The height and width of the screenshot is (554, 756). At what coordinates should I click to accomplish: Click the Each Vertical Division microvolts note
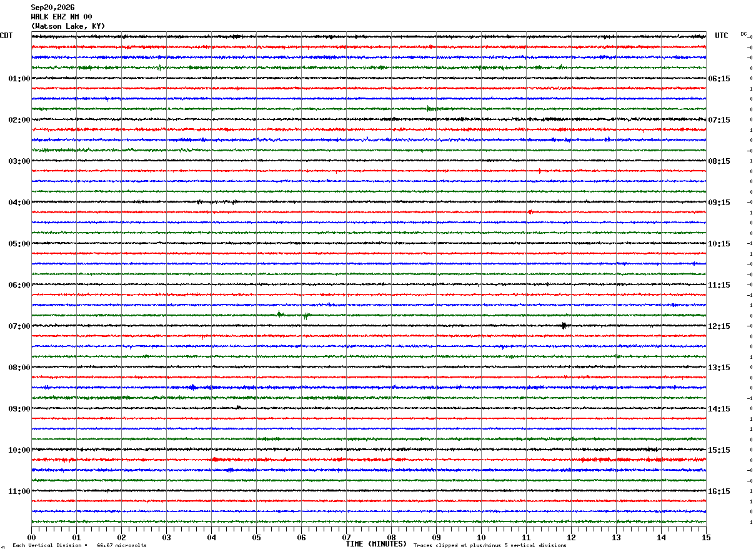(79, 545)
